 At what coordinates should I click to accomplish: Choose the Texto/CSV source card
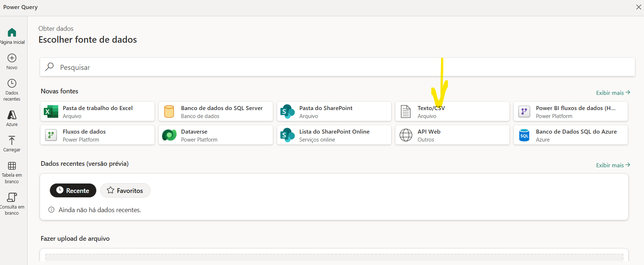coord(452,112)
